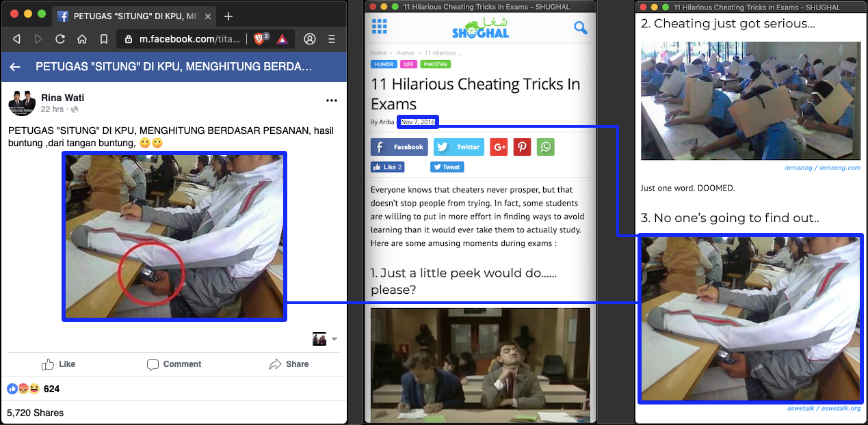Open the browser hamburger menu

tap(332, 39)
